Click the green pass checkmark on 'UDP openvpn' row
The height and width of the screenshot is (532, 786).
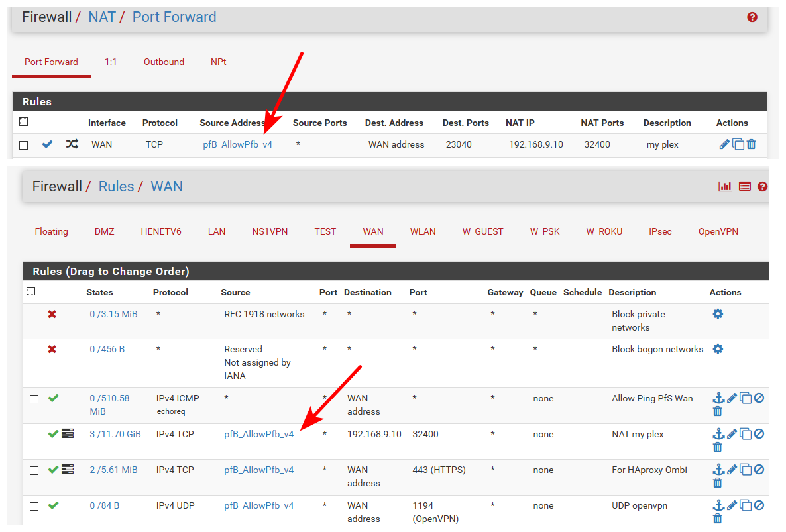[53, 505]
